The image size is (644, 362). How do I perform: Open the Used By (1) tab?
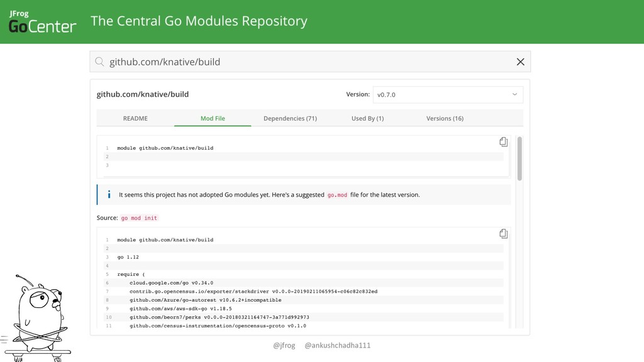pyautogui.click(x=367, y=118)
